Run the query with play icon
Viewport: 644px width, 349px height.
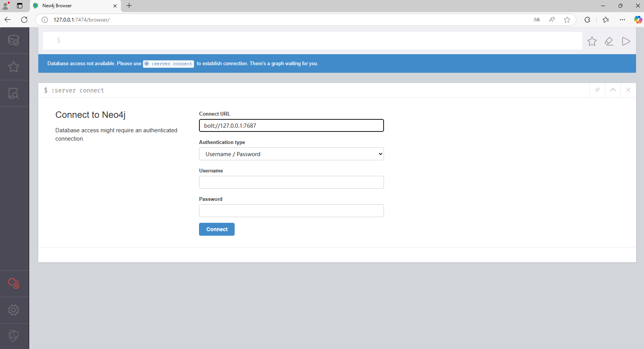pos(626,41)
